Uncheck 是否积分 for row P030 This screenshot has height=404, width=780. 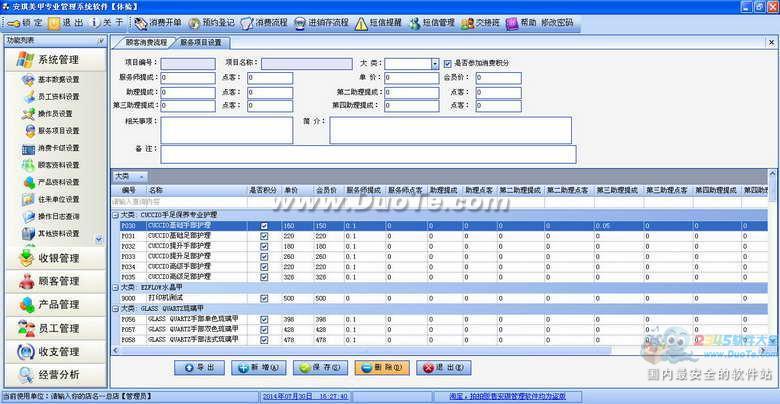[264, 226]
